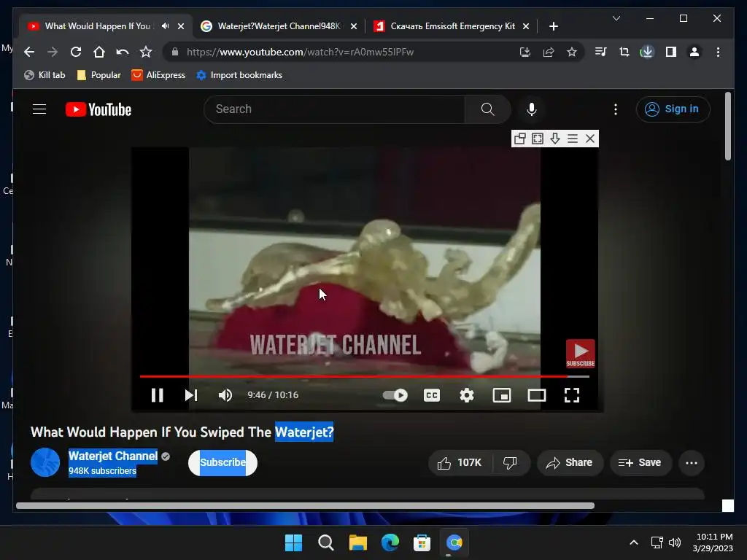The image size is (747, 560).
Task: Share the video
Action: (x=570, y=462)
